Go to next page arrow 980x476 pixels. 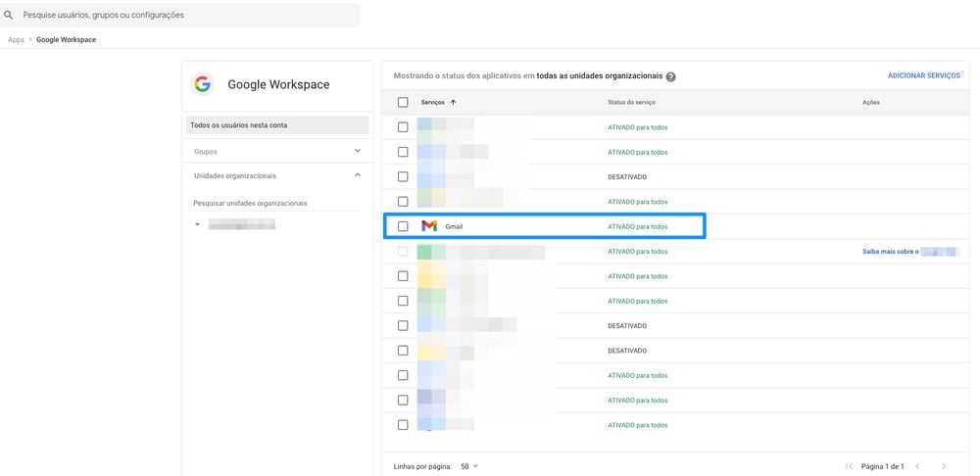pos(944,466)
